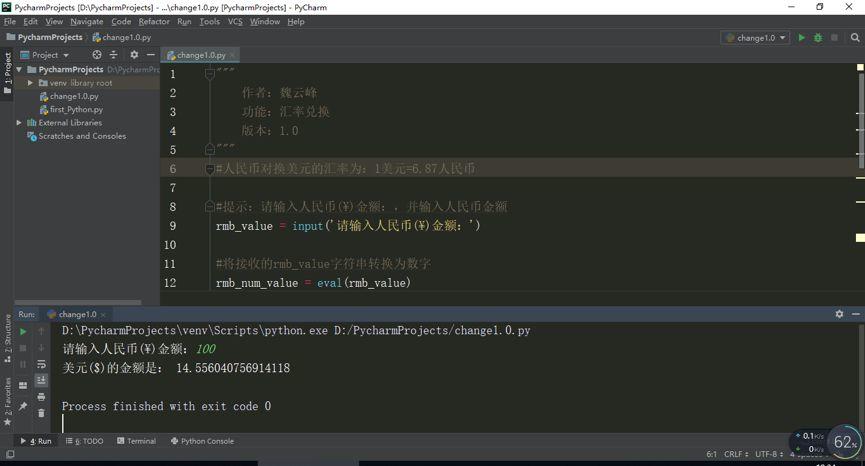
Task: Click Restore layout icon in Run panel
Action: coord(23,385)
